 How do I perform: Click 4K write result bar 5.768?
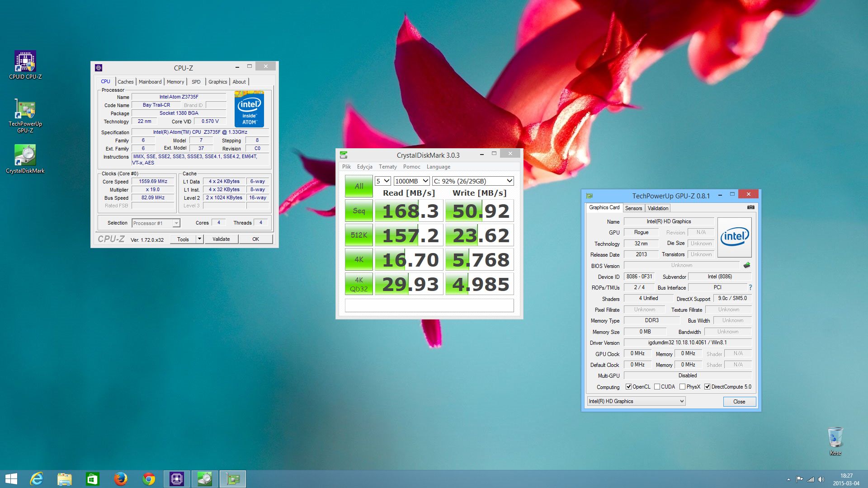[x=480, y=259]
